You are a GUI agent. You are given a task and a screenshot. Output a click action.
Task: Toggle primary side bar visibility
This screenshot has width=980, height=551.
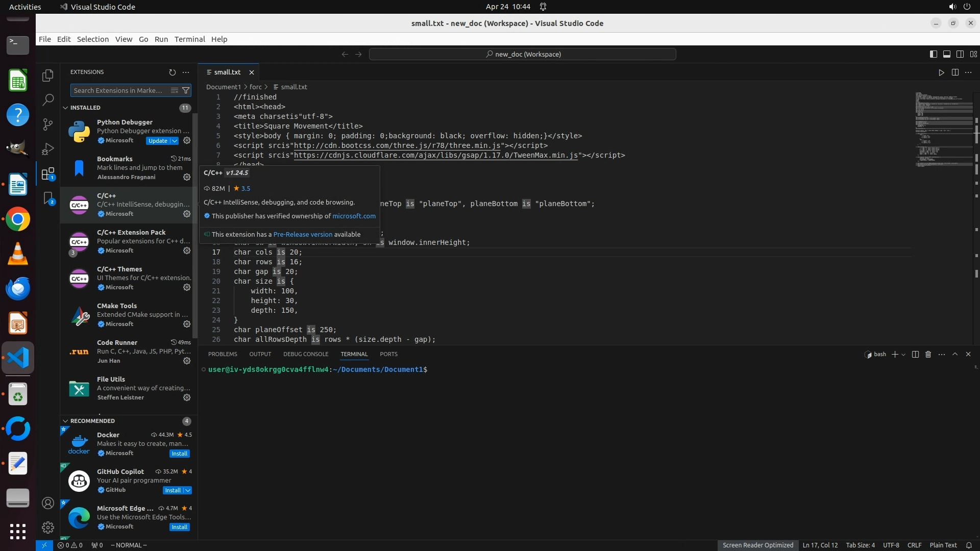coord(933,54)
